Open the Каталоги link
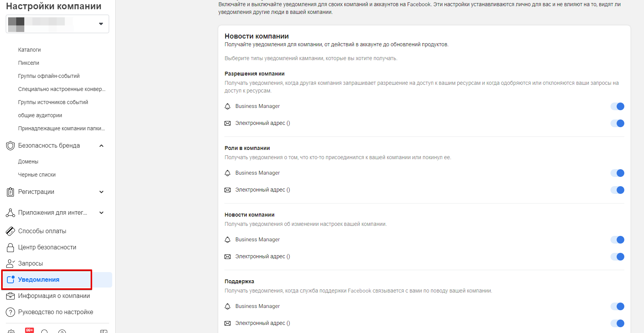Image resolution: width=644 pixels, height=333 pixels. pos(29,50)
